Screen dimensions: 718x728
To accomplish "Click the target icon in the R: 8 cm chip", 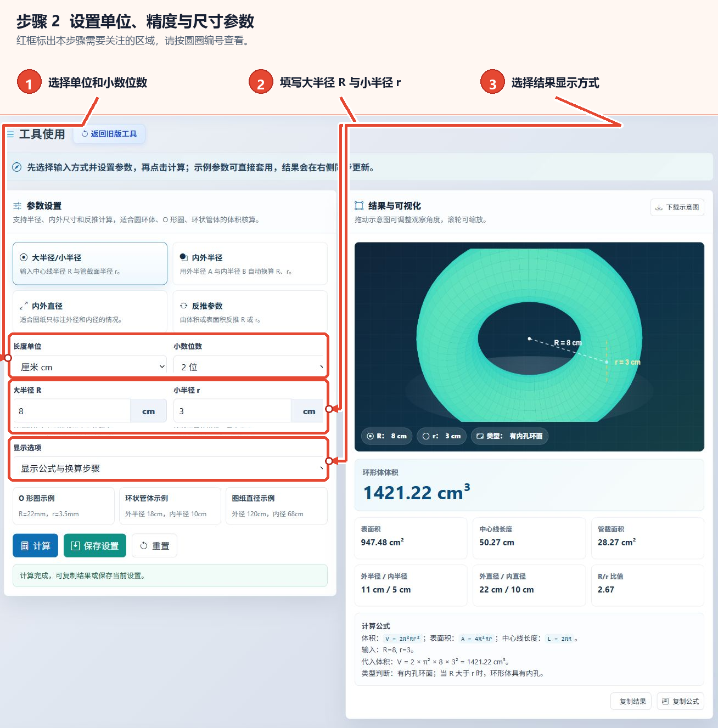I will 371,436.
